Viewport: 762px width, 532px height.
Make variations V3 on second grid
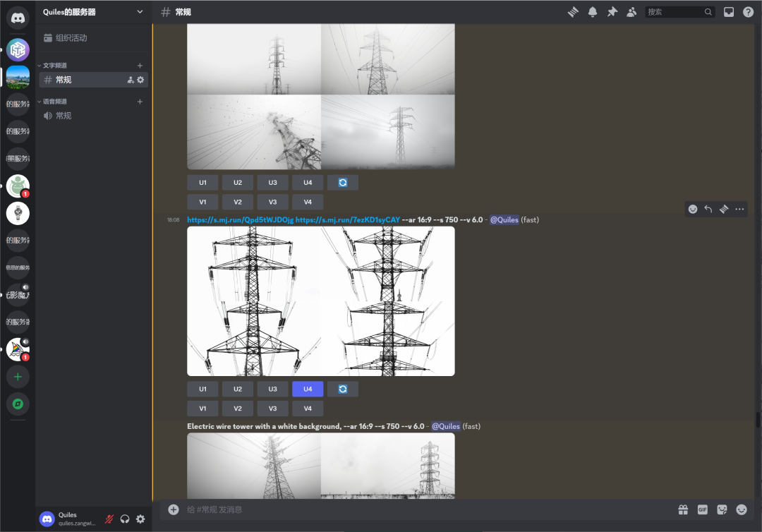point(272,409)
